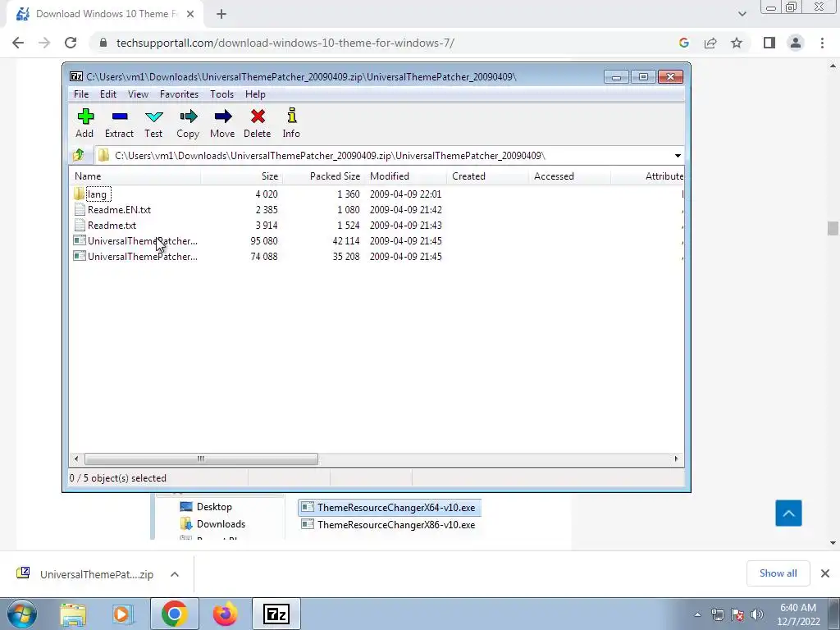Sort by the Modified column header
This screenshot has width=840, height=630.
tap(405, 176)
